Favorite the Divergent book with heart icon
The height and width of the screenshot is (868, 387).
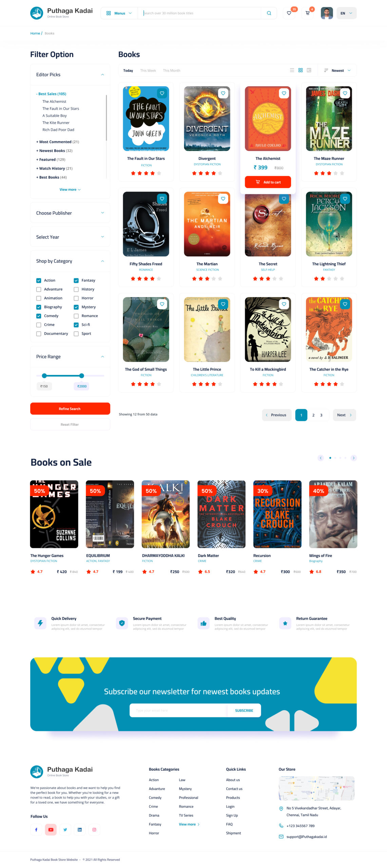coord(223,93)
